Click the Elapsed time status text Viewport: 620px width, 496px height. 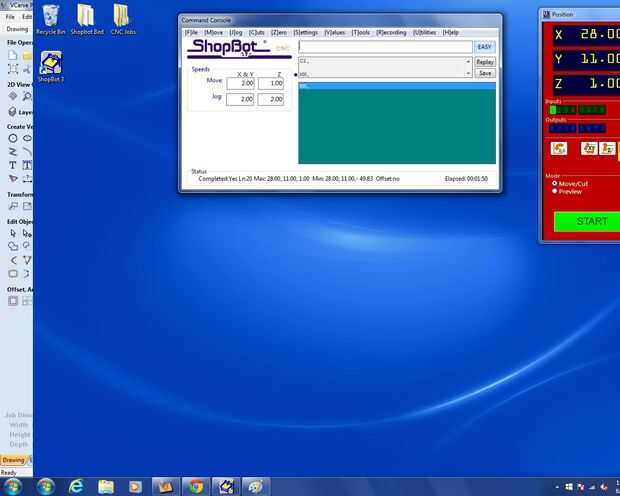point(466,179)
